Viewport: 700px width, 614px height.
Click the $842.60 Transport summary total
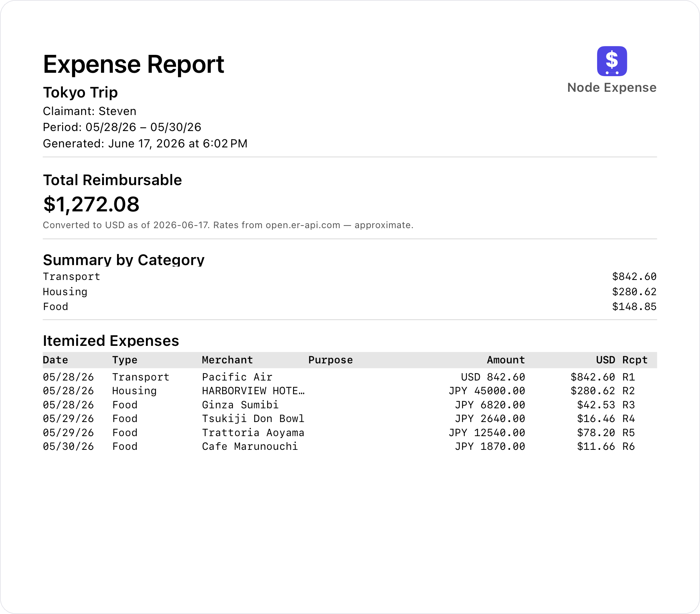click(634, 277)
